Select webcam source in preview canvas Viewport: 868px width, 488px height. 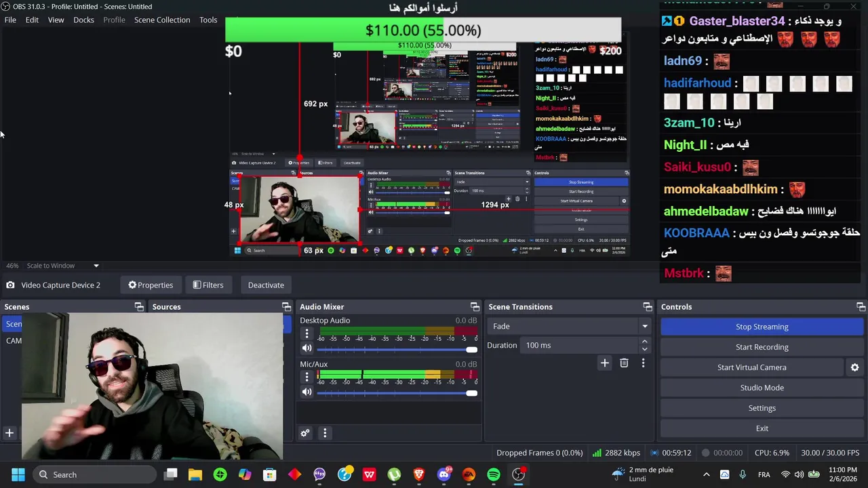coord(299,209)
